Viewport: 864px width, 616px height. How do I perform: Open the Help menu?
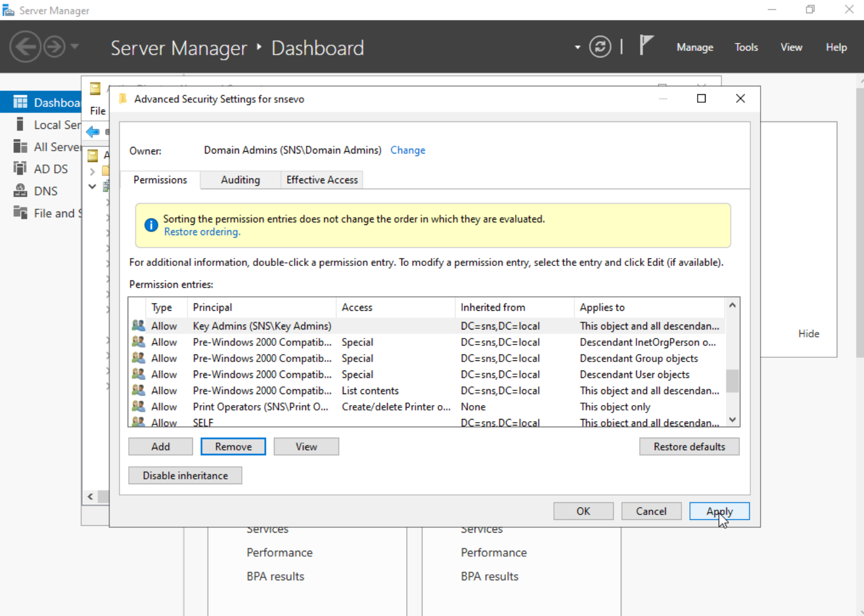(x=836, y=47)
